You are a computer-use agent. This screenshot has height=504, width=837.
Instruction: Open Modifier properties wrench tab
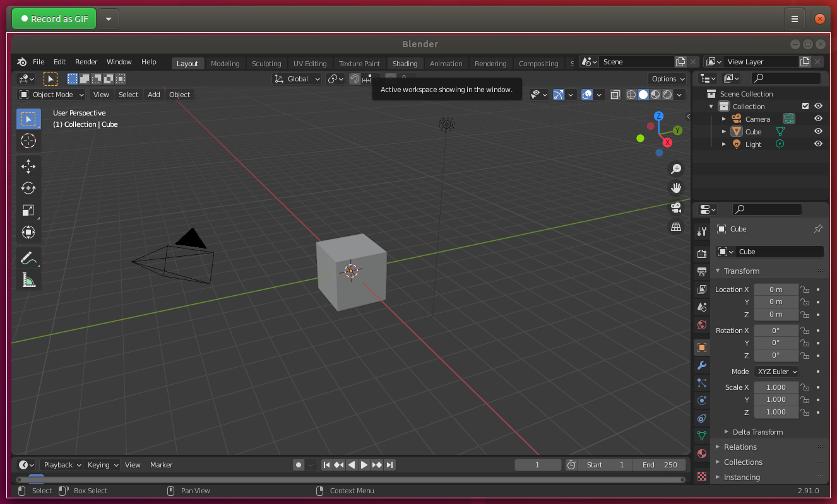pos(701,365)
